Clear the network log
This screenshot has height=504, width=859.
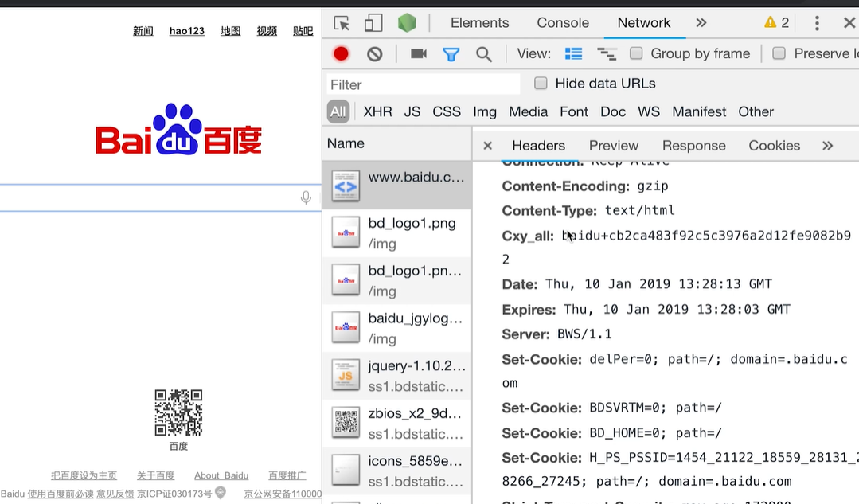click(375, 53)
